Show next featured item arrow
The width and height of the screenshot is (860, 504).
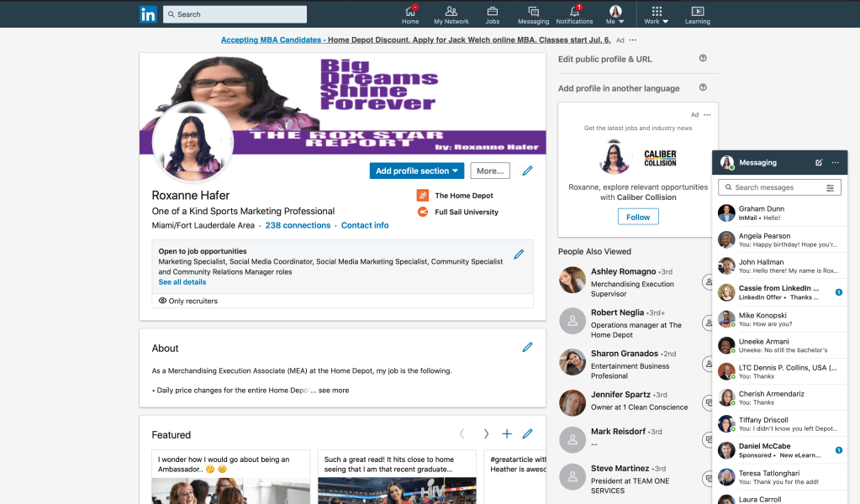[x=485, y=434]
